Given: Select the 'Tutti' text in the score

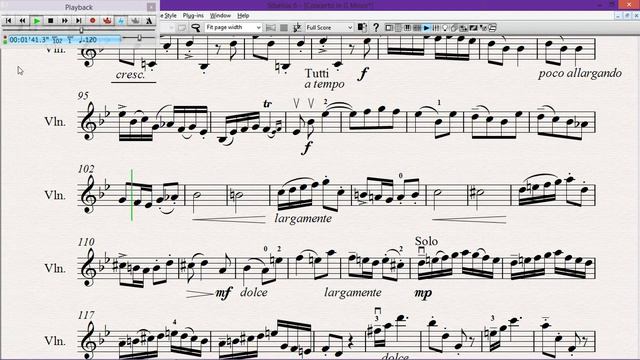Looking at the screenshot, I should pyautogui.click(x=317, y=73).
